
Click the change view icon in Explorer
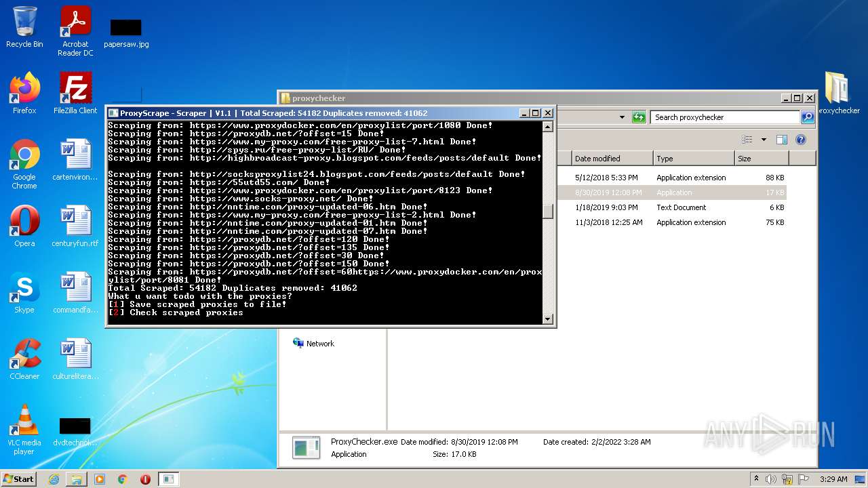pos(747,140)
